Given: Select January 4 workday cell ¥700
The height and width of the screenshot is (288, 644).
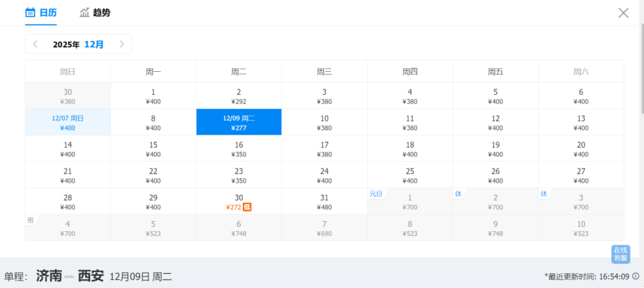Looking at the screenshot, I should point(68,228).
